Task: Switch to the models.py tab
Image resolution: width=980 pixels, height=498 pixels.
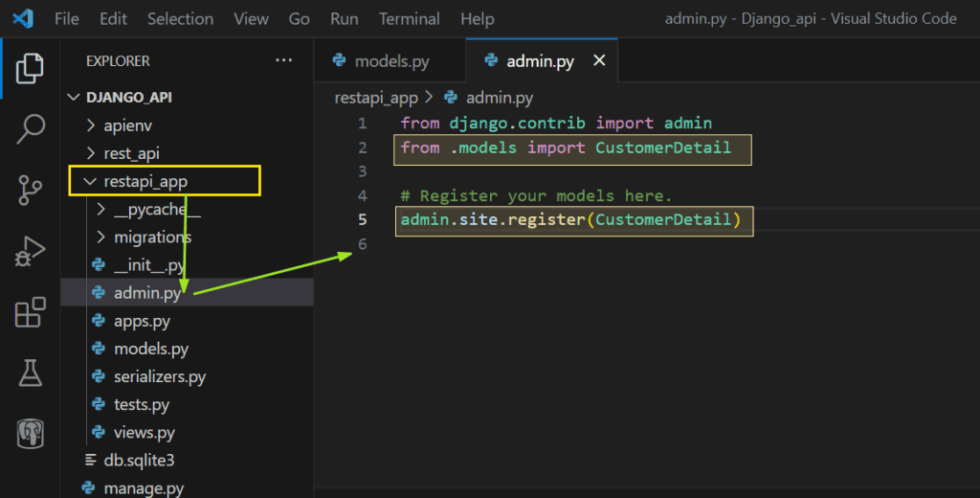Action: coord(390,60)
